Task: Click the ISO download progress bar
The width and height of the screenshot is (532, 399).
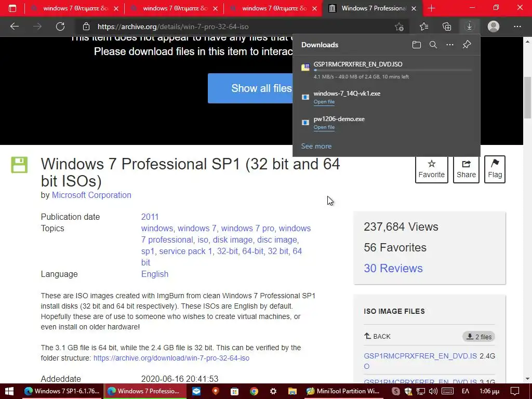Action: tap(393, 70)
